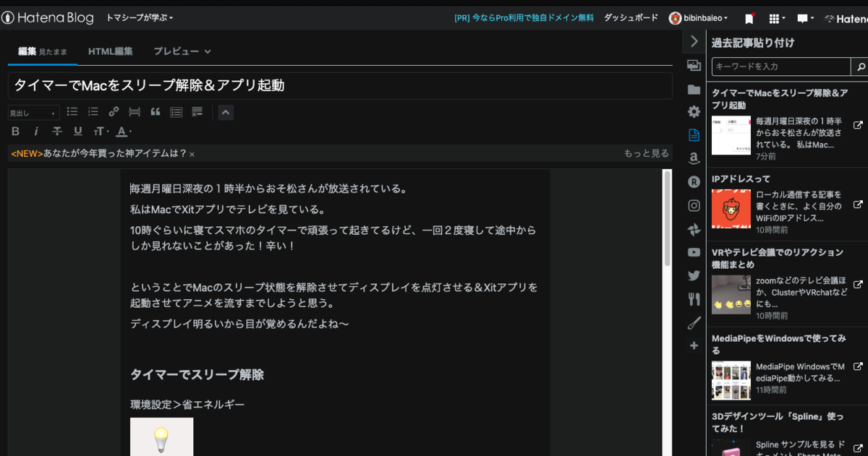The height and width of the screenshot is (456, 868).
Task: Open the YouTube paste sidebar icon
Action: click(694, 252)
